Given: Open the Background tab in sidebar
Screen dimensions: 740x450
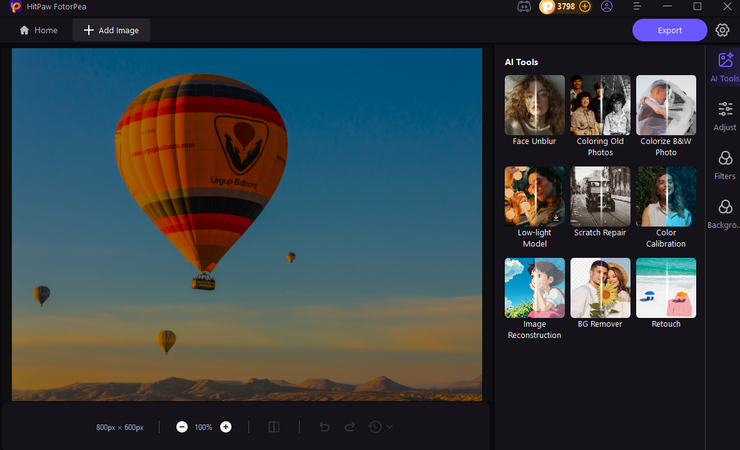Looking at the screenshot, I should pyautogui.click(x=725, y=213).
